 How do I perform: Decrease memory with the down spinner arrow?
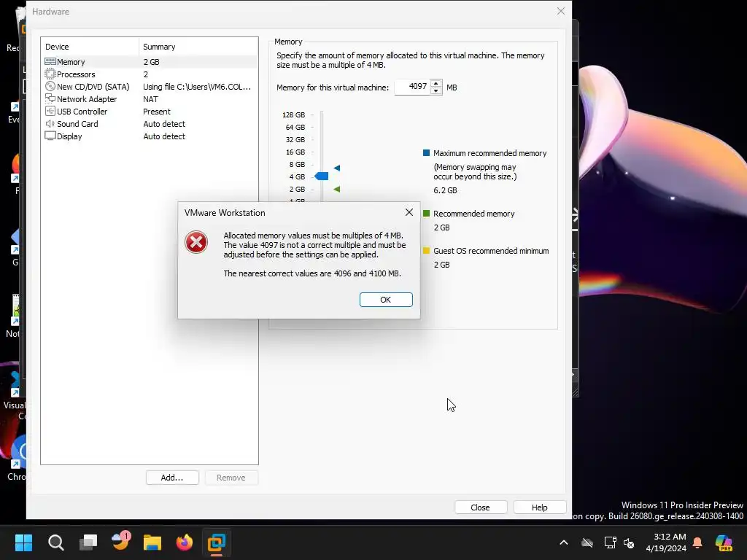click(x=436, y=90)
